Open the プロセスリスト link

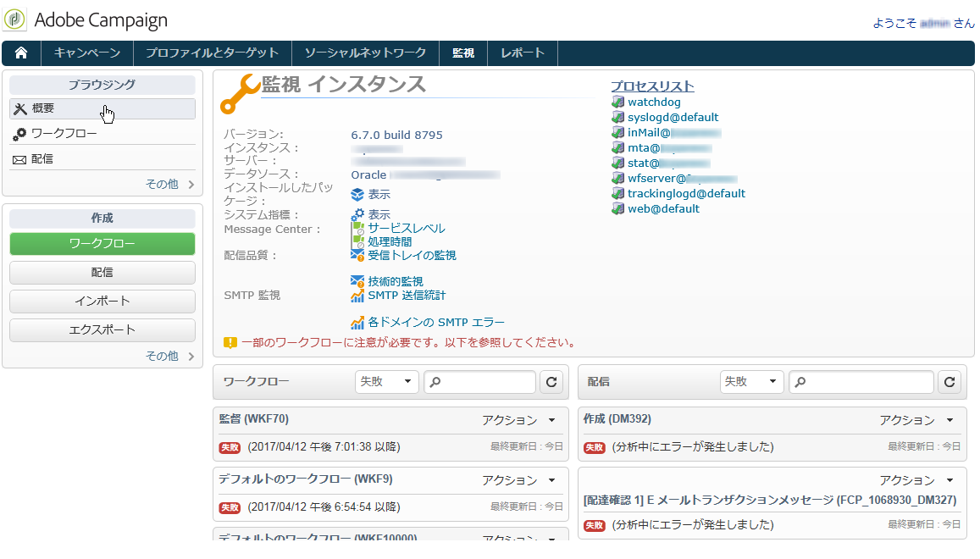coord(652,87)
